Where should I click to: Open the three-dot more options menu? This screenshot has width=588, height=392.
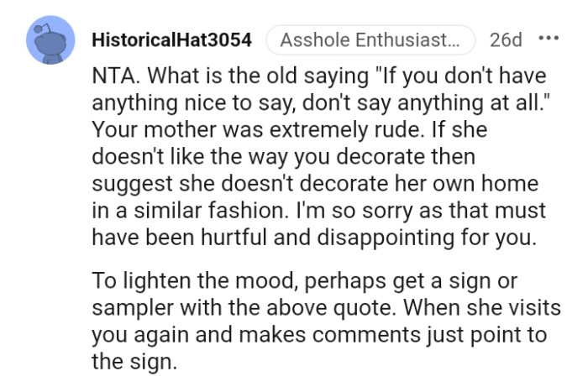tap(549, 39)
